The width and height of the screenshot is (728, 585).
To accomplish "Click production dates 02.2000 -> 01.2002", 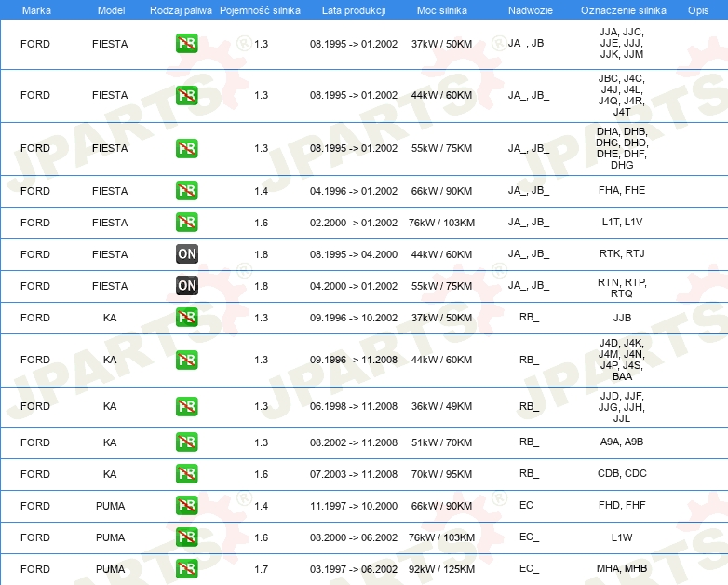I will pyautogui.click(x=354, y=223).
